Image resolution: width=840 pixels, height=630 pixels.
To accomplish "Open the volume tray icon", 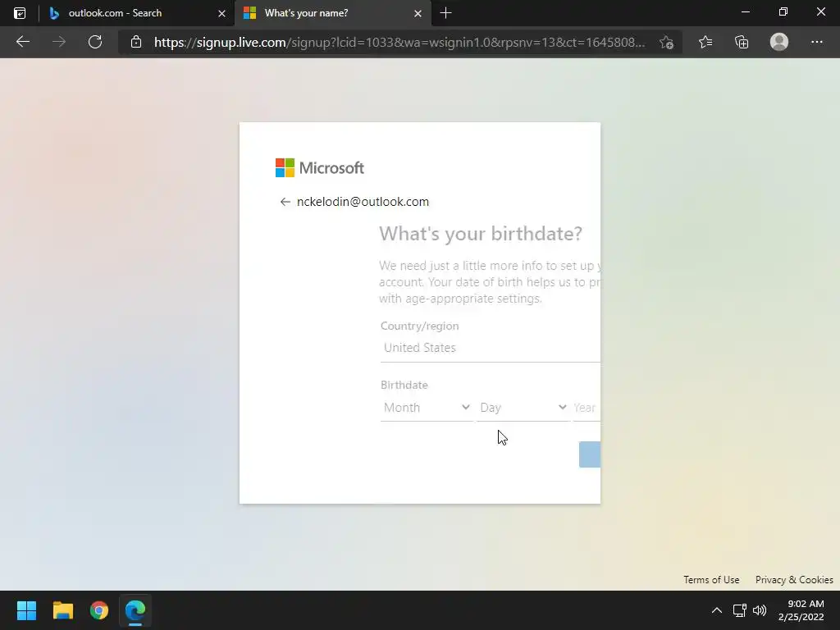I will coord(759,610).
